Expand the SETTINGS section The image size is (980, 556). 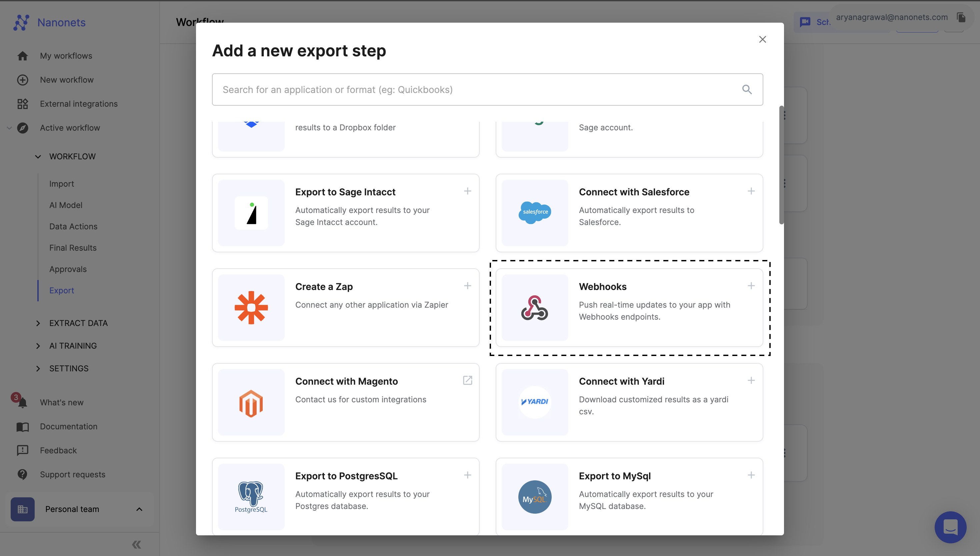(x=38, y=369)
